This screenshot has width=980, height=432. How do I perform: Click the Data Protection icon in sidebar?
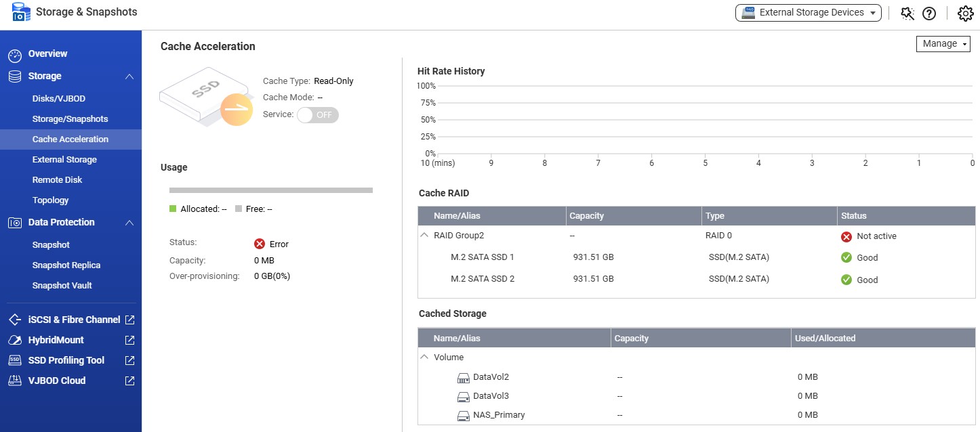[x=15, y=223]
